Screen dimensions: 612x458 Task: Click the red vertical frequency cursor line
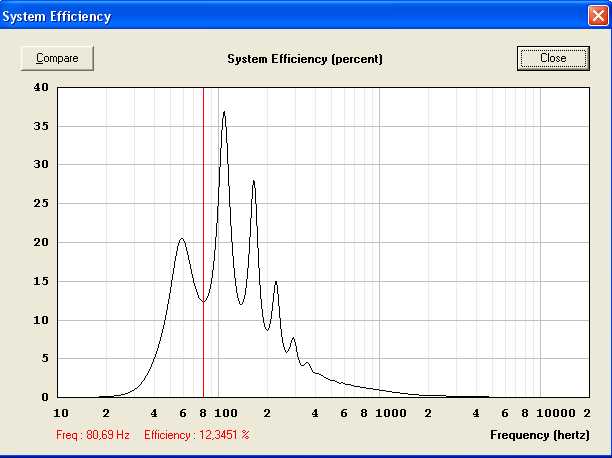coord(203,242)
